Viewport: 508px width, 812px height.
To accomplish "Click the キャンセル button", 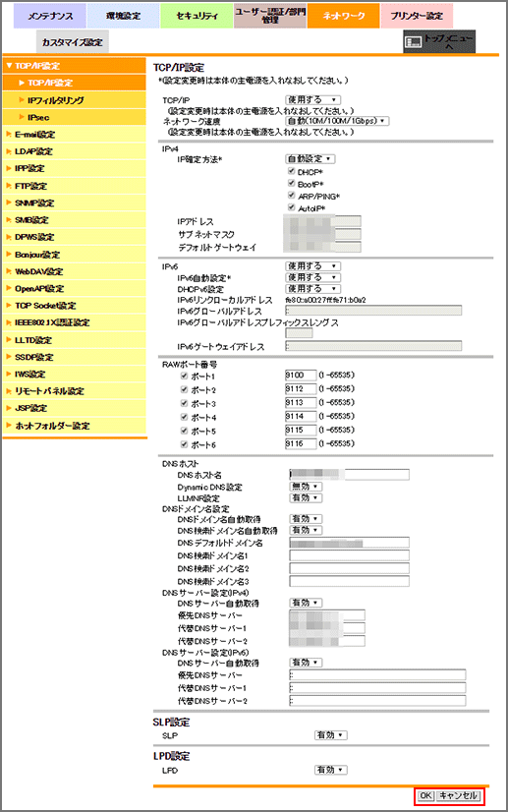I will click(459, 795).
